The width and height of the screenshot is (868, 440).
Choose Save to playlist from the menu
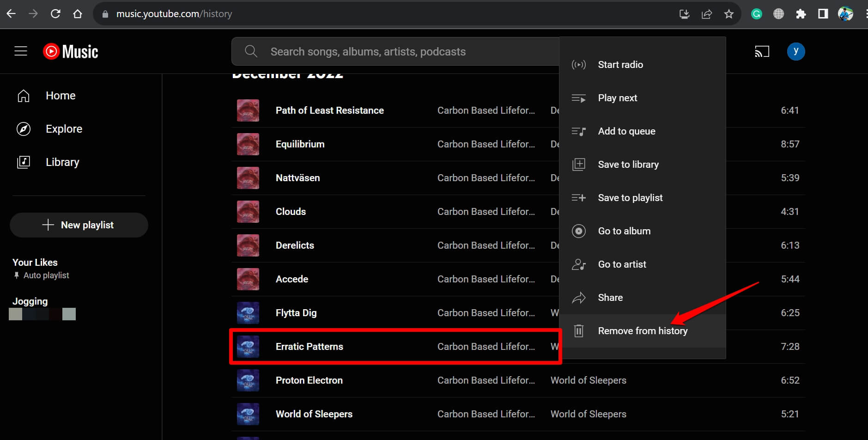click(630, 197)
